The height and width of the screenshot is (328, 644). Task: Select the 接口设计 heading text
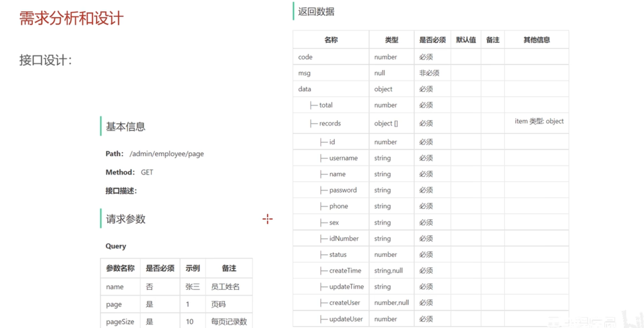tap(45, 60)
